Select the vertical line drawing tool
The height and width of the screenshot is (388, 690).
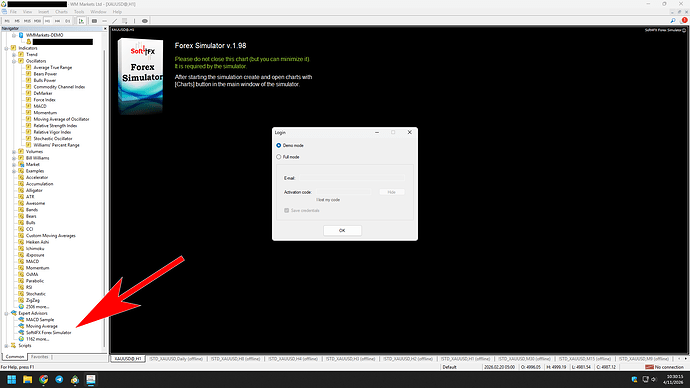[135, 21]
